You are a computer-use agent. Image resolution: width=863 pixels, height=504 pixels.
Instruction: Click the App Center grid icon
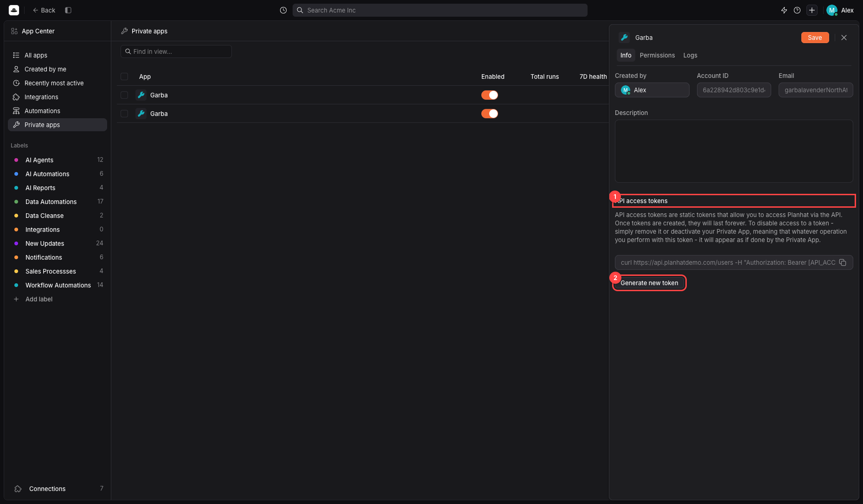(14, 31)
